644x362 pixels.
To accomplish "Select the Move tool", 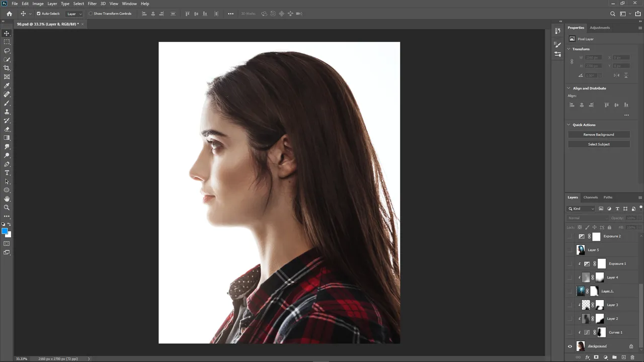I will 7,33.
